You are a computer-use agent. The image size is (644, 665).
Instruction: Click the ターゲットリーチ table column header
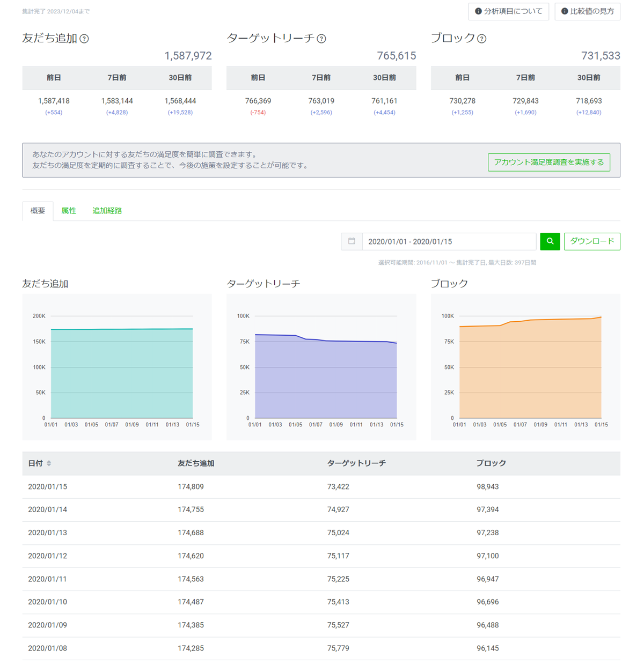coord(356,463)
